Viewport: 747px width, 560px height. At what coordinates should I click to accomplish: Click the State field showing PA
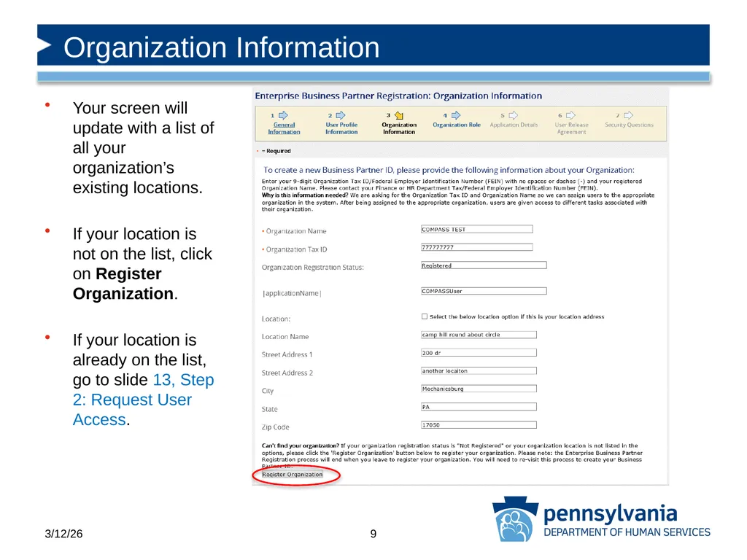[x=479, y=407]
